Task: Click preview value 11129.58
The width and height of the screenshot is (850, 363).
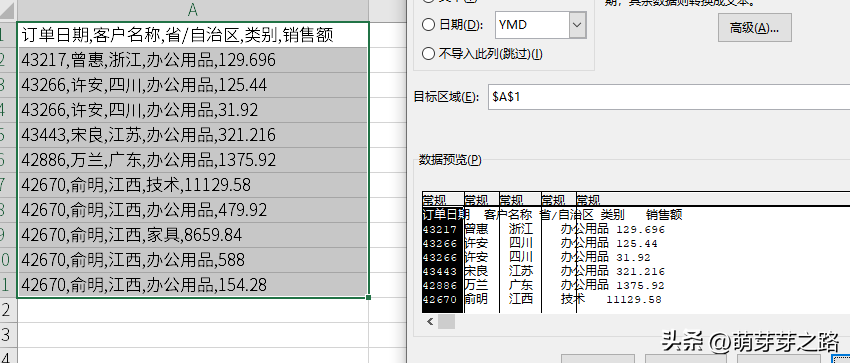Action: (x=634, y=300)
